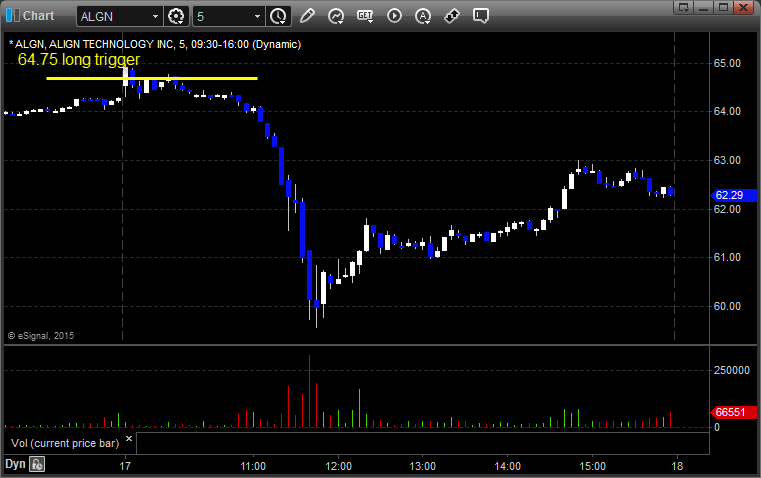
Task: Open the GET studies menu
Action: pos(365,16)
